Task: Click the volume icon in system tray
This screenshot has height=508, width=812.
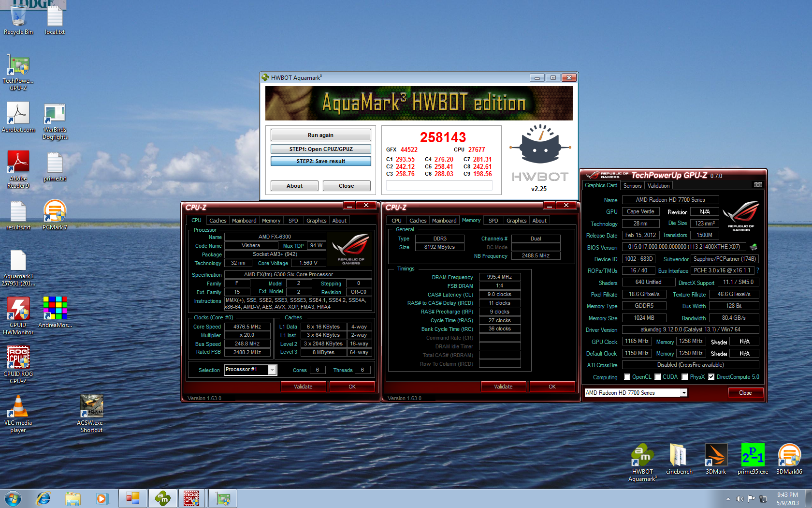Action: [x=739, y=499]
